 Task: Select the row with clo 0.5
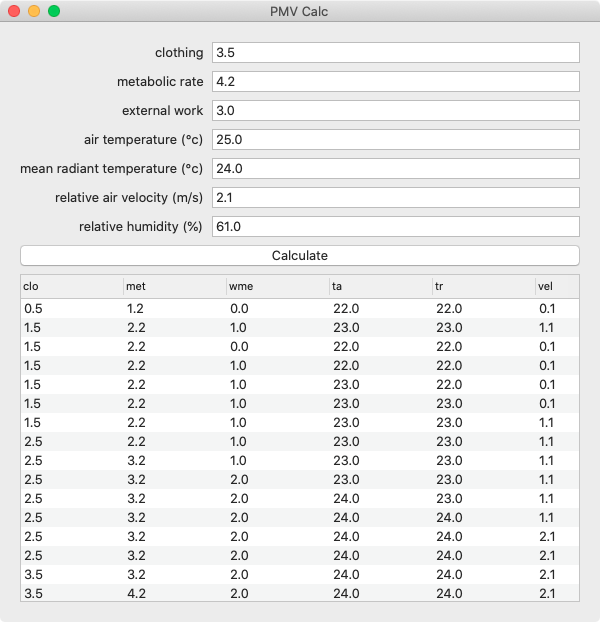[300, 309]
